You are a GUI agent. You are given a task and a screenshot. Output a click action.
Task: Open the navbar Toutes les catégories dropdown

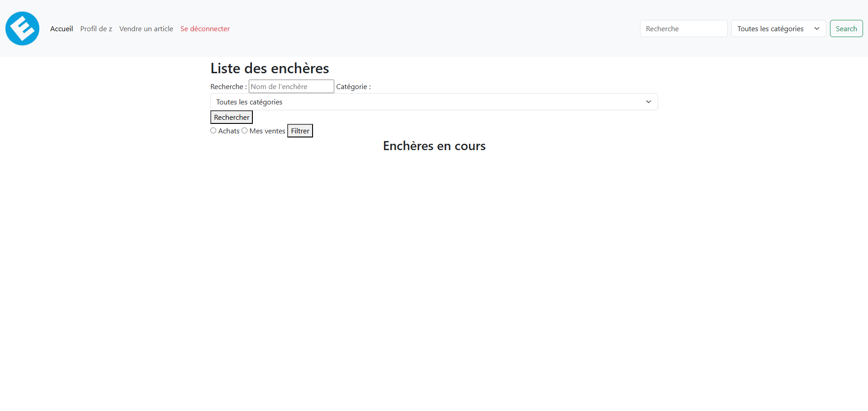pos(771,28)
